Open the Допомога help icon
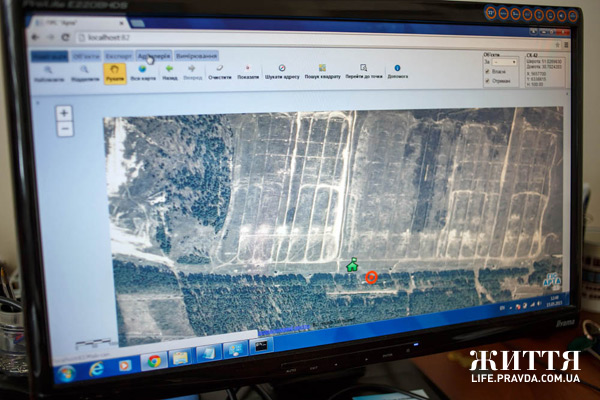The image size is (600, 400). click(397, 71)
